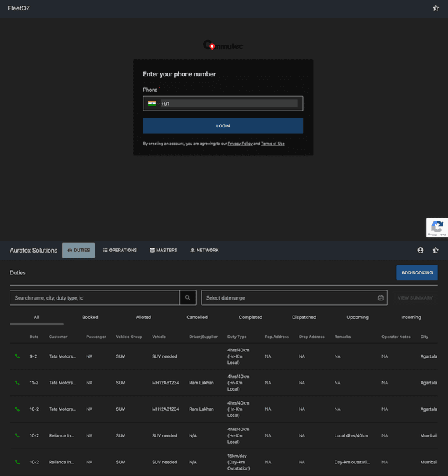Viewport: 448px width, 476px height.
Task: Click the star icon in Aurafox Solutions bar
Action: (435, 250)
